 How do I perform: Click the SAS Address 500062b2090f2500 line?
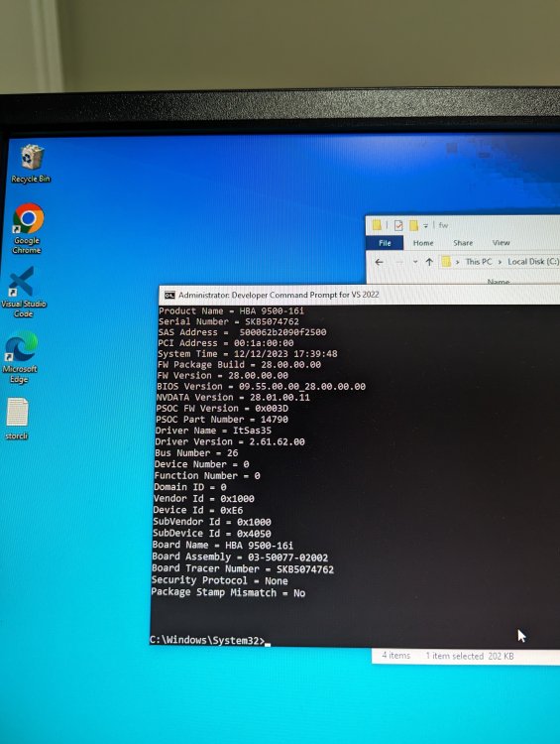coord(242,332)
